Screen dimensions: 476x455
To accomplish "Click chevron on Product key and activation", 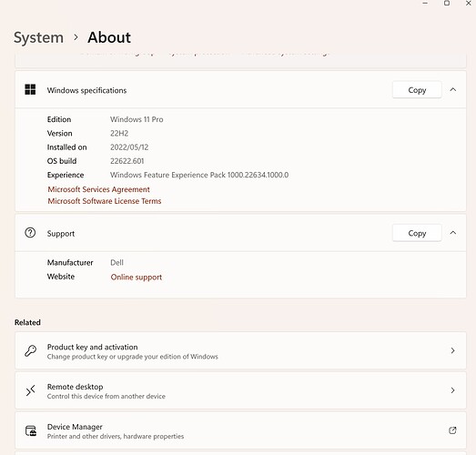I will pyautogui.click(x=452, y=350).
